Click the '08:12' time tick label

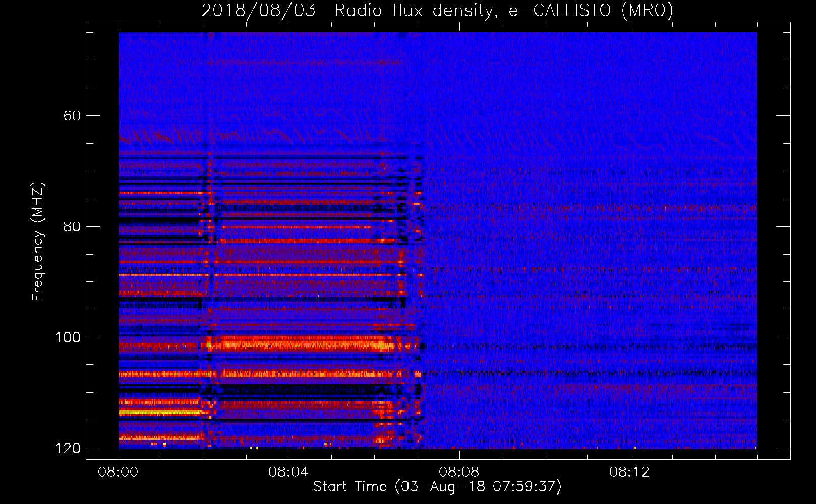click(x=629, y=472)
